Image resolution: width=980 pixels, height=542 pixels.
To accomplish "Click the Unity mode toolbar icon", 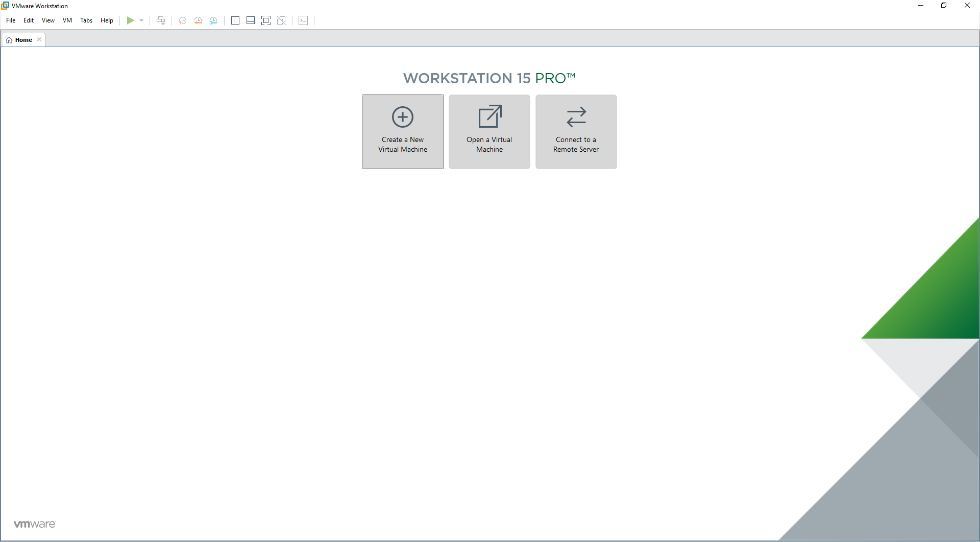I will (281, 20).
